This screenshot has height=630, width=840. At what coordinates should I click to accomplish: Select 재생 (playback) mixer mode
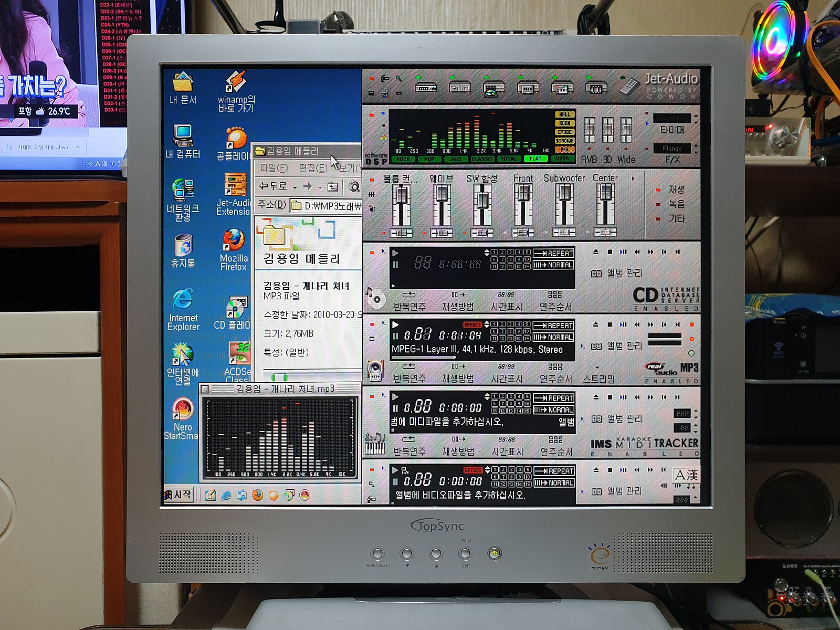click(x=676, y=190)
